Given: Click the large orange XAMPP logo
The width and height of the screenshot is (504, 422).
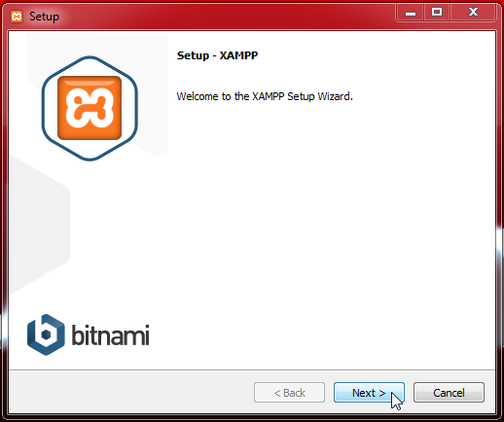Looking at the screenshot, I should point(90,108).
